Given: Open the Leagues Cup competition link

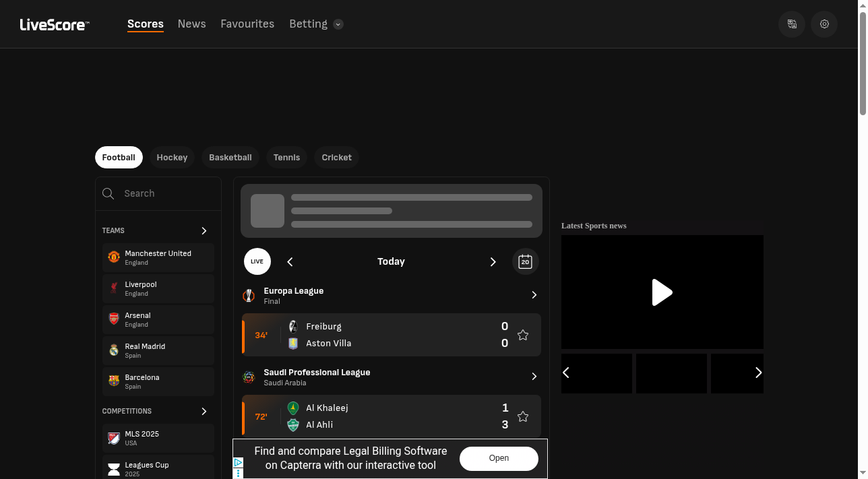Looking at the screenshot, I should [158, 467].
